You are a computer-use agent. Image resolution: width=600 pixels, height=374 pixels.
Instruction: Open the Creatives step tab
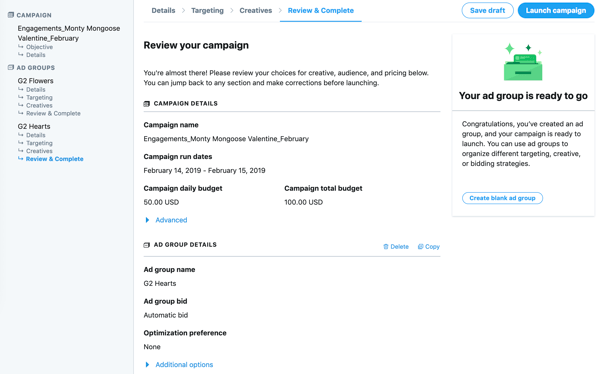pos(256,10)
